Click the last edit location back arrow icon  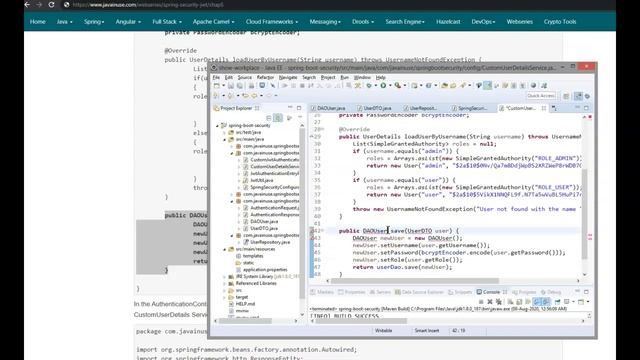tap(245, 96)
